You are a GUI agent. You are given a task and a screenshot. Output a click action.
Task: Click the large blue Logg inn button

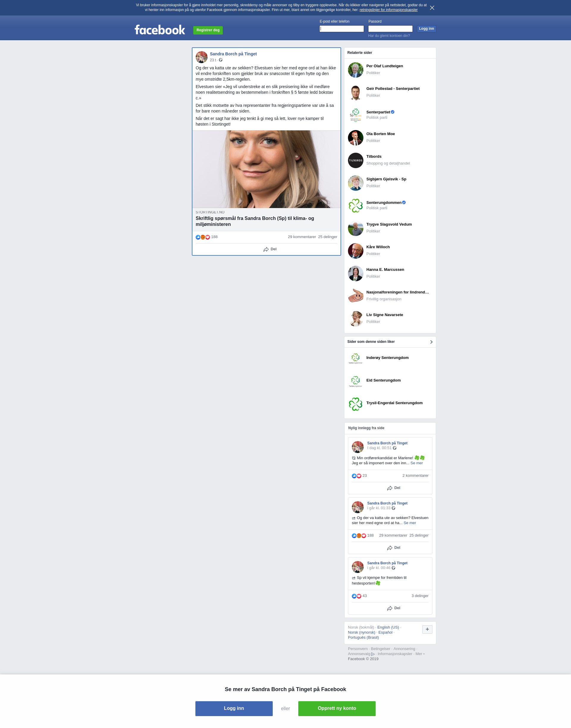pyautogui.click(x=234, y=709)
